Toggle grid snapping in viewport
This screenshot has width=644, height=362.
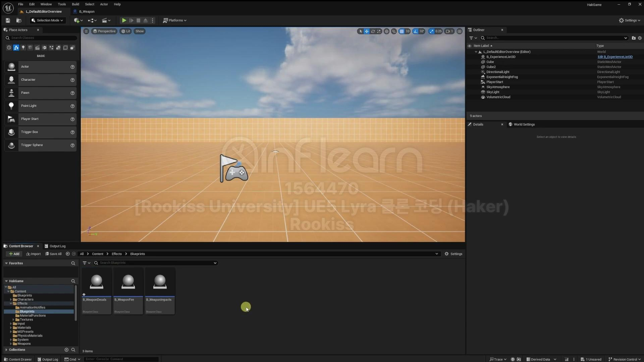(x=401, y=31)
